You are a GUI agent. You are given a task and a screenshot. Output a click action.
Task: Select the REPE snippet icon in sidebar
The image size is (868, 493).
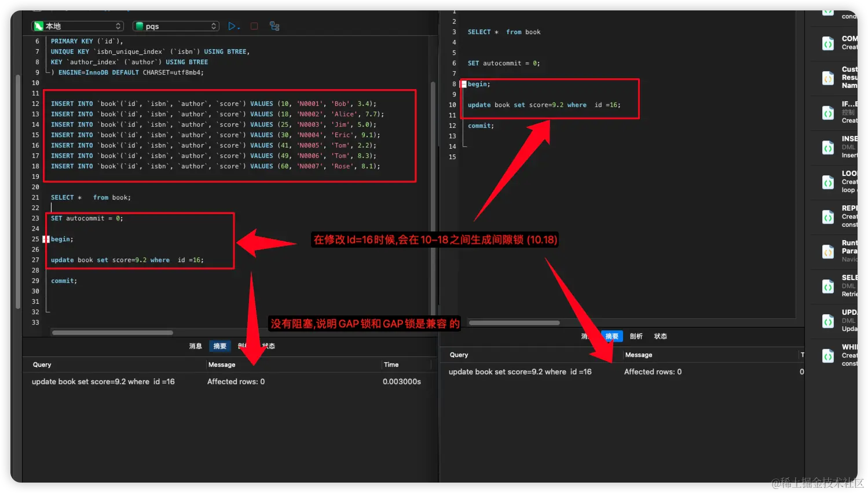click(x=828, y=217)
